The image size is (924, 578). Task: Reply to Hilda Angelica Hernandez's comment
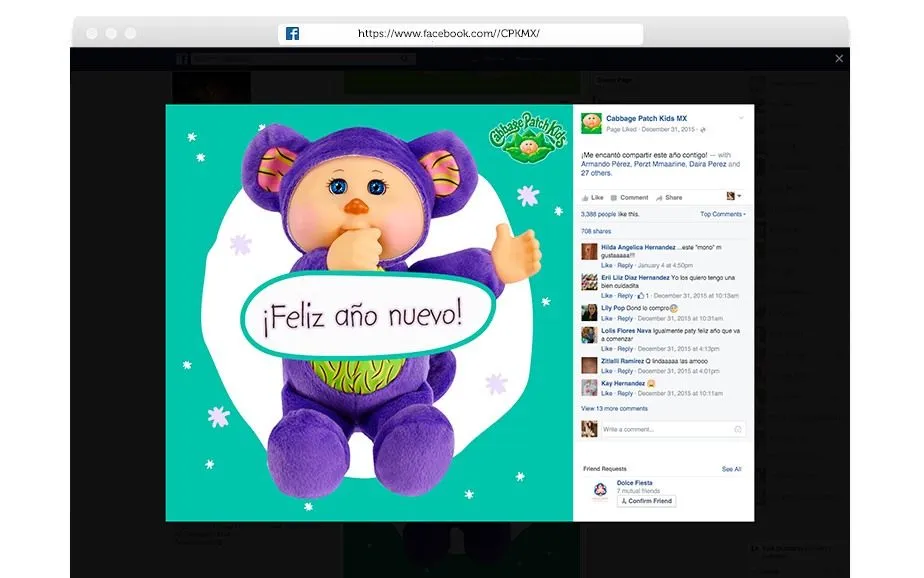[x=625, y=266]
